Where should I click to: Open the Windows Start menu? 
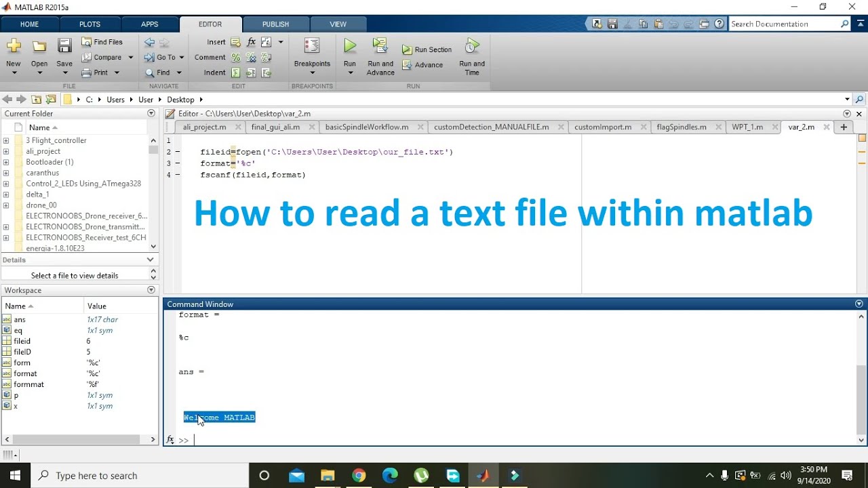tap(15, 475)
